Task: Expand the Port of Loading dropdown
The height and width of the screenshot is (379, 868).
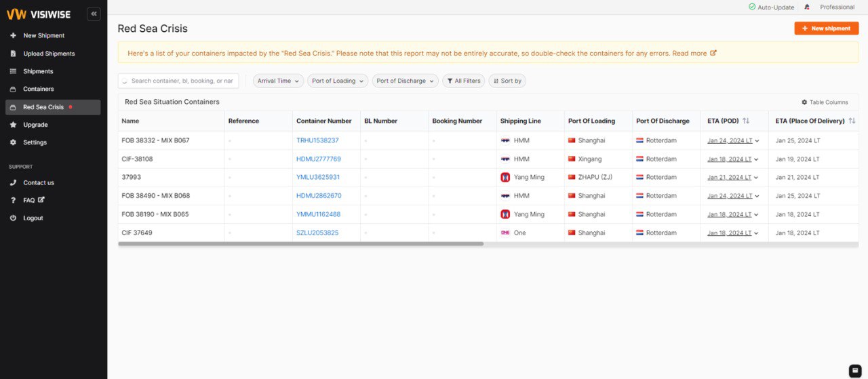Action: tap(338, 81)
